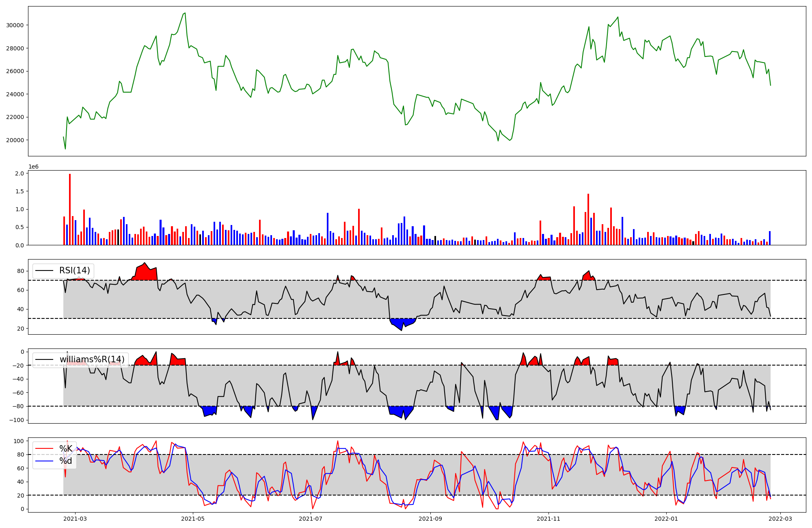
Task: Click the 2021-07 x-axis date label
Action: click(311, 518)
